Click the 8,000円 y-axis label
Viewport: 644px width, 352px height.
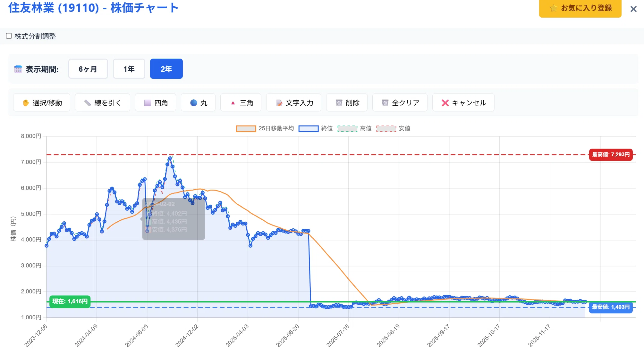(31, 136)
